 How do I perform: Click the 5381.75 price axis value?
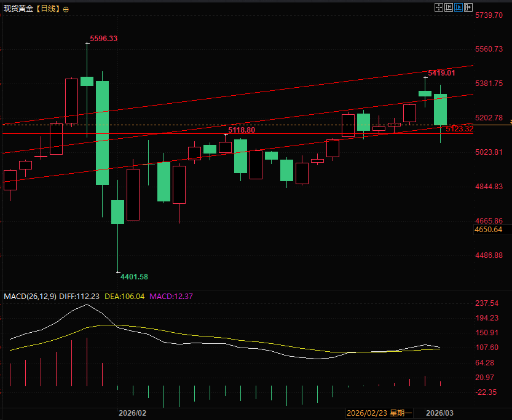click(489, 84)
